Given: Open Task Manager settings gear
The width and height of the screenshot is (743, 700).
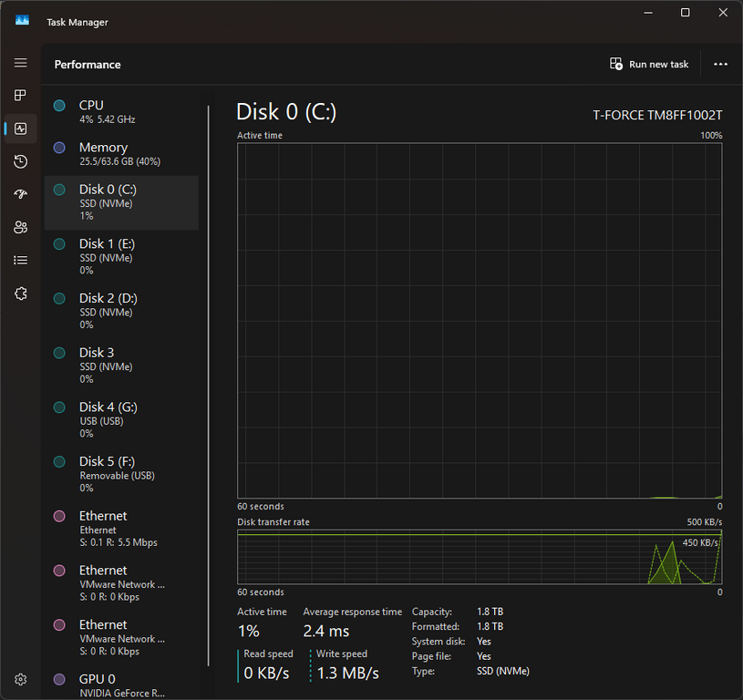Looking at the screenshot, I should pyautogui.click(x=20, y=679).
